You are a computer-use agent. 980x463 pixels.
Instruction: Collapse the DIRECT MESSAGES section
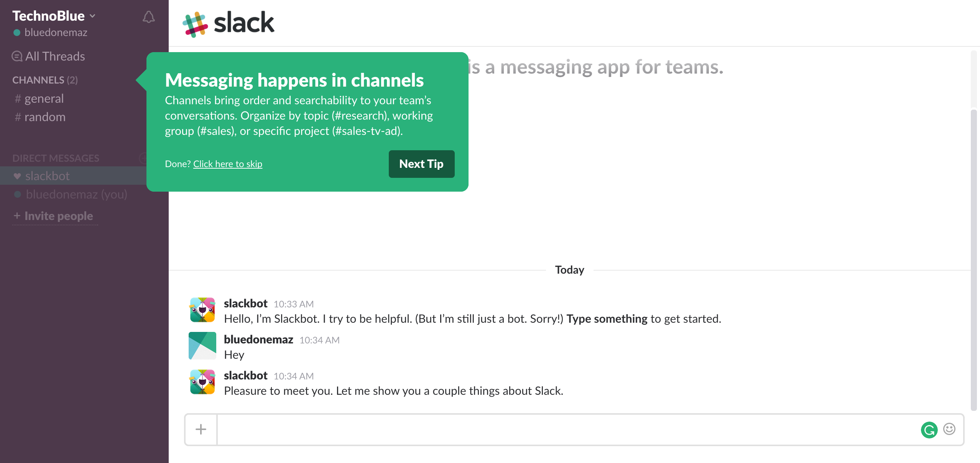55,158
